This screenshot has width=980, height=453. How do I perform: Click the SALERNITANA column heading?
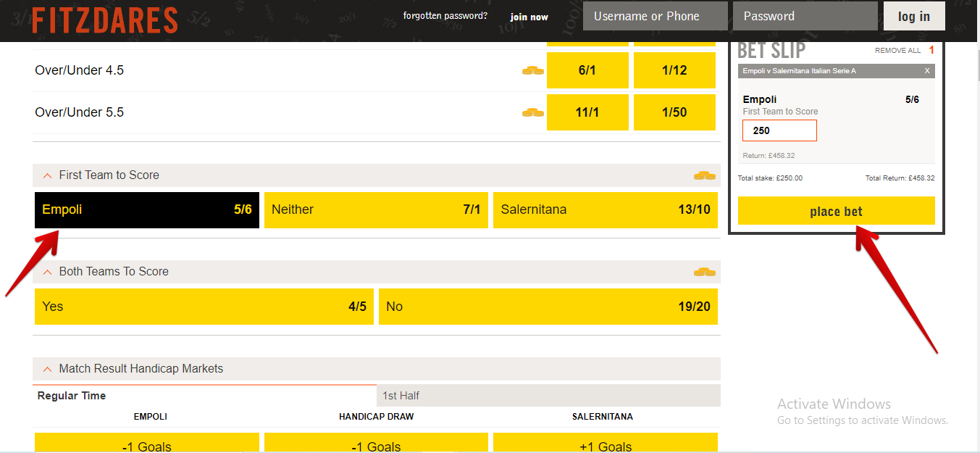tap(603, 417)
